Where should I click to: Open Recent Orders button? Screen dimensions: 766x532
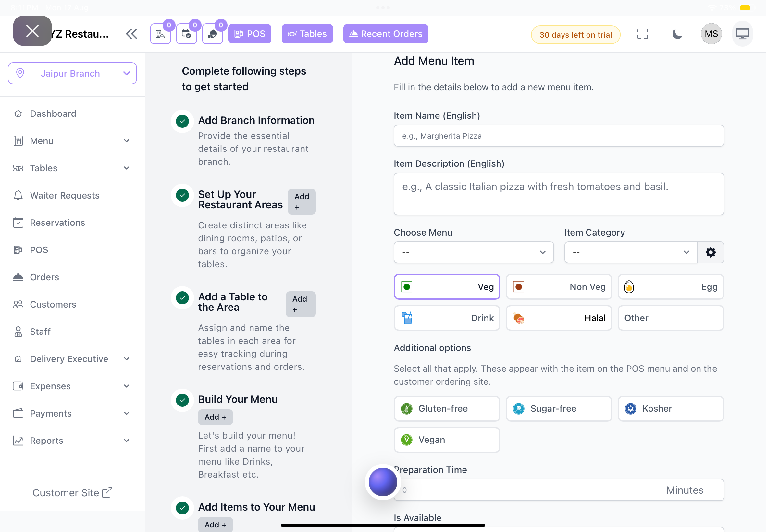point(386,34)
